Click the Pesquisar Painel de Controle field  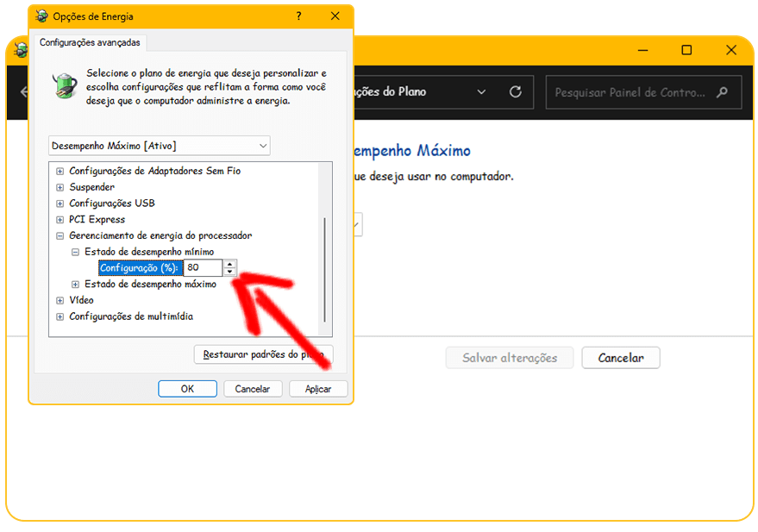point(630,92)
